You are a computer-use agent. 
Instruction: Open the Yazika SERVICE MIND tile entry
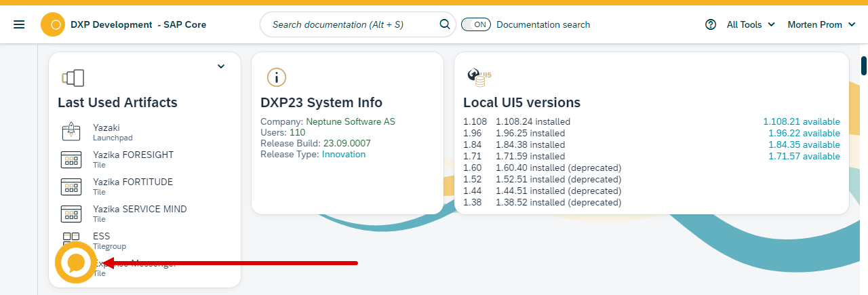coord(144,214)
